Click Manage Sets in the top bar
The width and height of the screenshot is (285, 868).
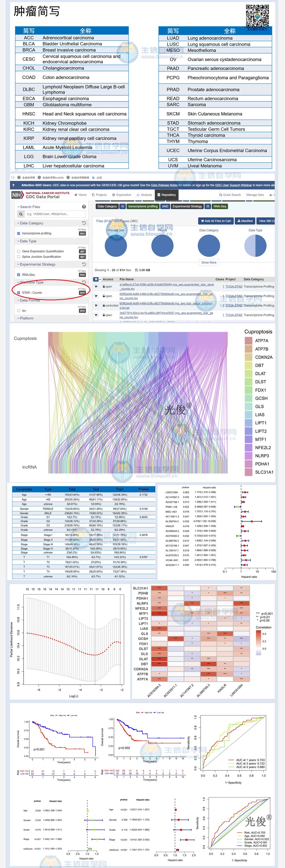255,195
